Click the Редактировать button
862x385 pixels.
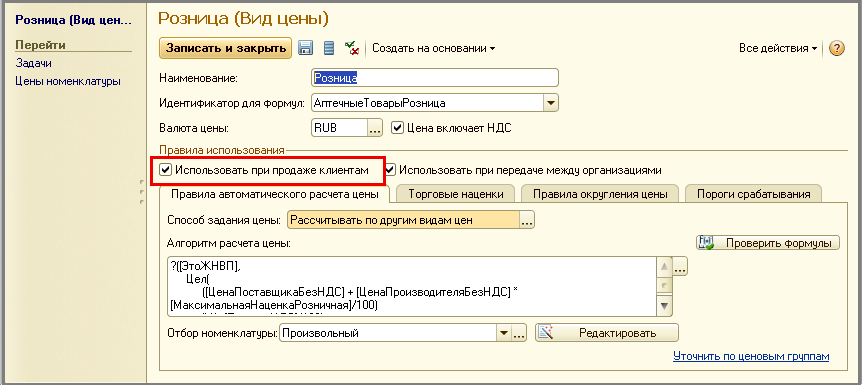click(x=607, y=333)
